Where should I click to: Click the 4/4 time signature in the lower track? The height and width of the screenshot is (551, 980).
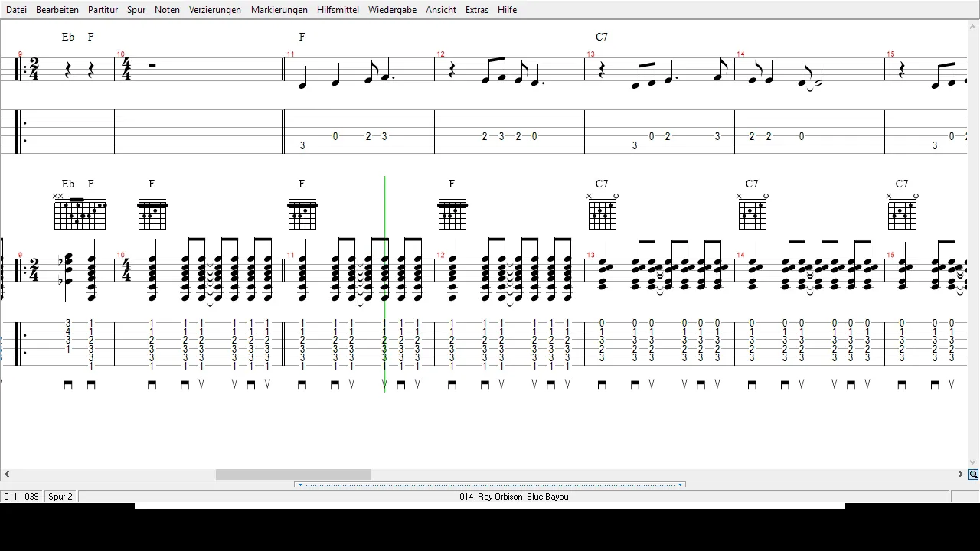(x=126, y=269)
